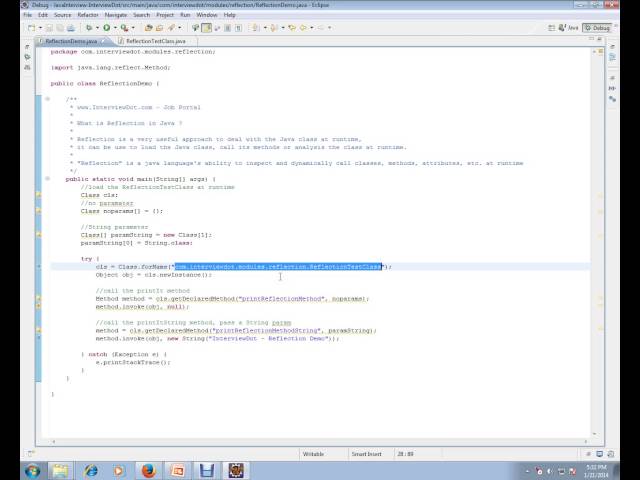Toggle the Mark Occurrences toolbar button

tap(207, 28)
